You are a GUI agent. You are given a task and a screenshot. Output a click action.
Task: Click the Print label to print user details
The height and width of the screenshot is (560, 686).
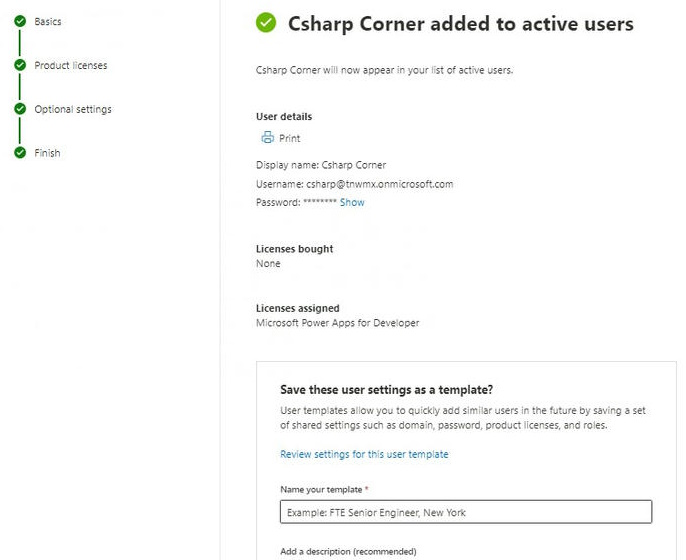point(290,138)
